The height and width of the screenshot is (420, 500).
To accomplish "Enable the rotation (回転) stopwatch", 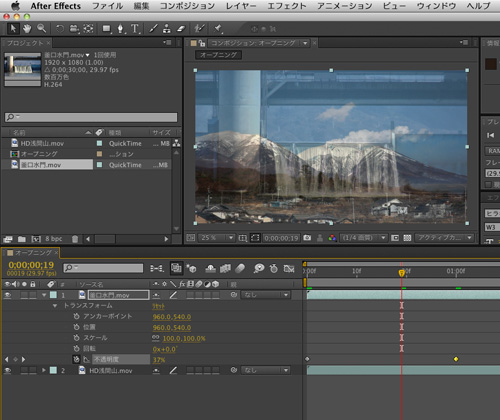I will point(76,349).
